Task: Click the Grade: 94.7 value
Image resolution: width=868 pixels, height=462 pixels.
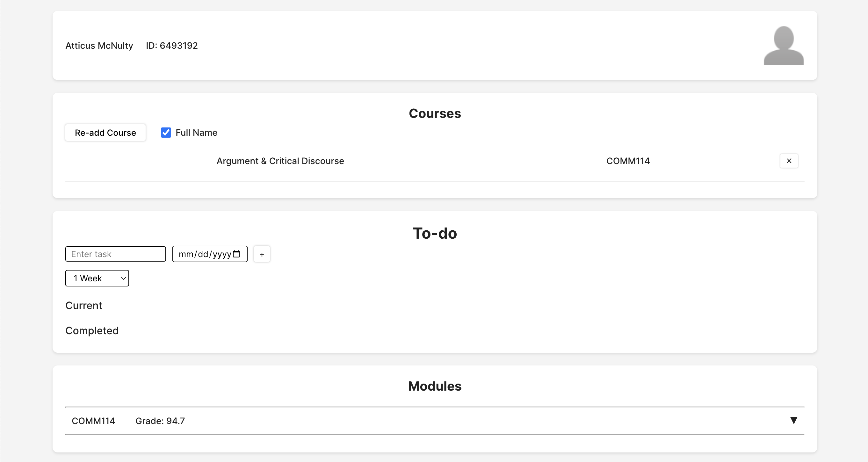Action: pyautogui.click(x=160, y=421)
